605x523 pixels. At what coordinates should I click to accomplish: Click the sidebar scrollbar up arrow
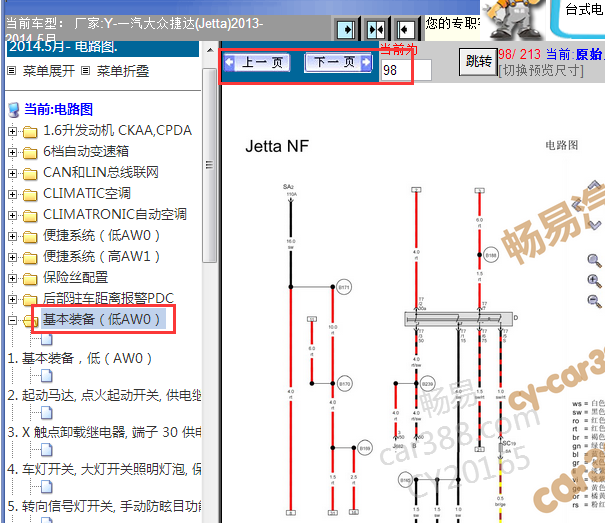(210, 51)
